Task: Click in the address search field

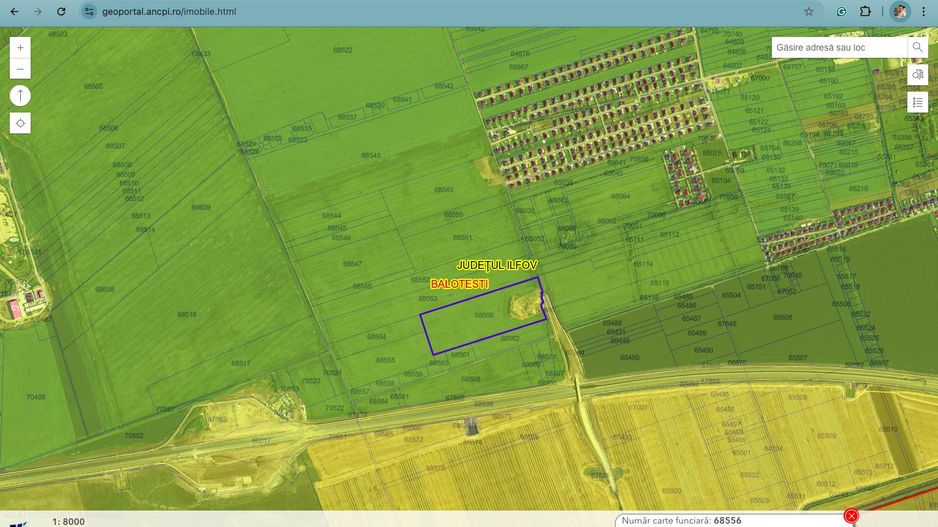Action: (x=840, y=47)
